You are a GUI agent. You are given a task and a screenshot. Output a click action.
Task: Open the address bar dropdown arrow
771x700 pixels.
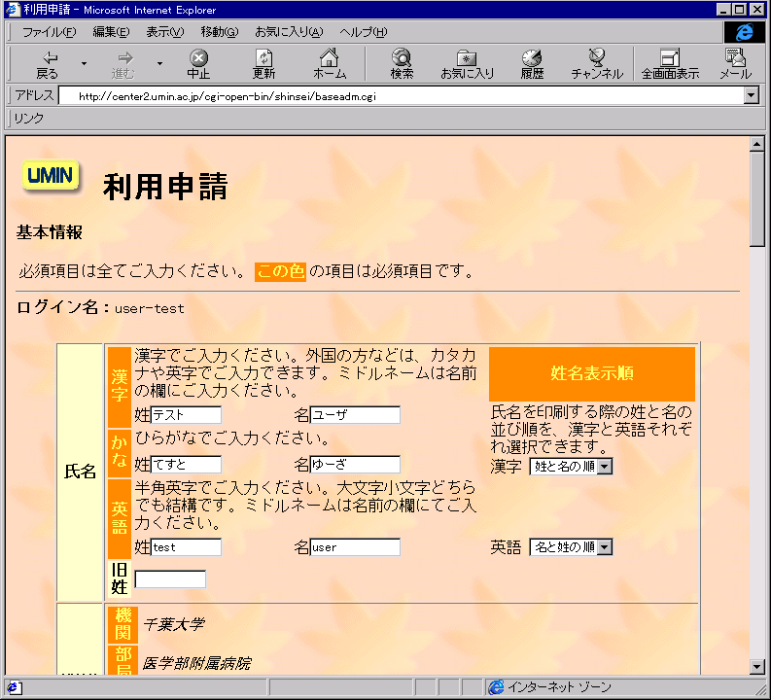751,96
